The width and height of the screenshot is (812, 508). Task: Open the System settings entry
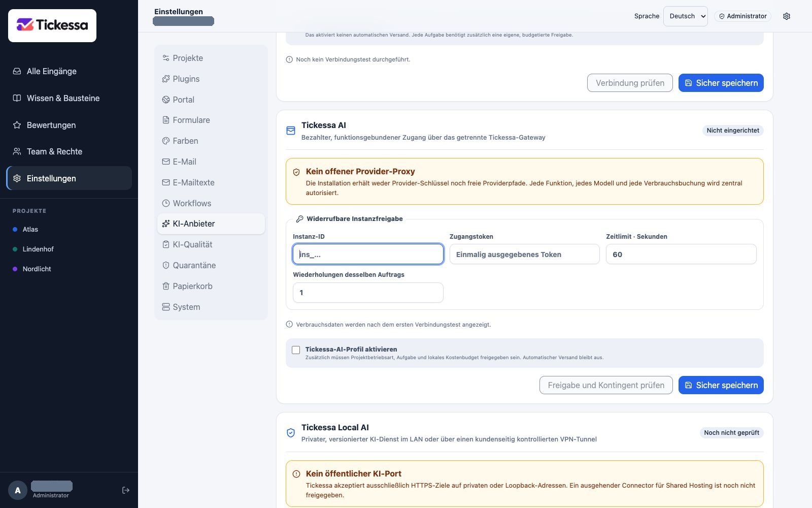point(211,307)
